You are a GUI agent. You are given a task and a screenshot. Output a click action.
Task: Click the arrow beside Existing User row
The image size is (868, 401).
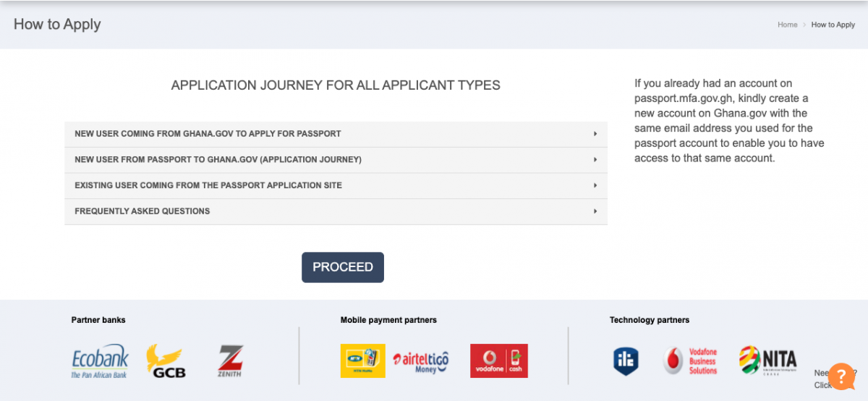595,186
